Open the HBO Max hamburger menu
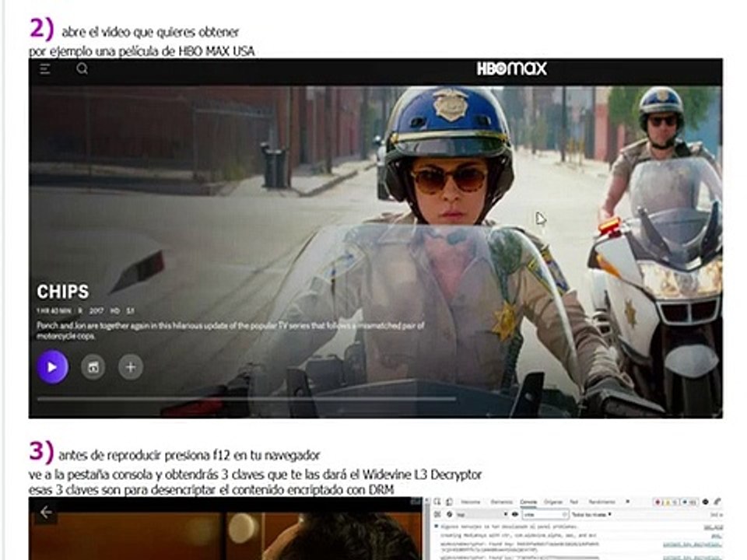747x560 pixels. pyautogui.click(x=45, y=69)
